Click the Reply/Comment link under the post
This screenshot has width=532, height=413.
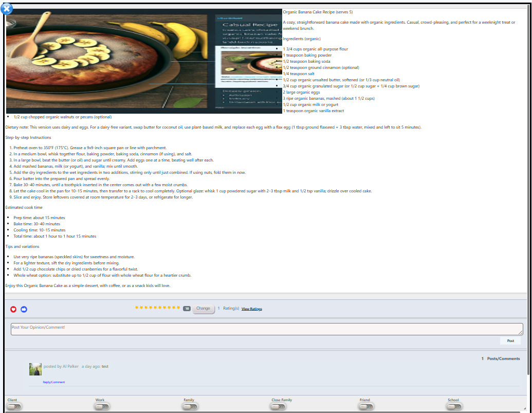point(53,382)
